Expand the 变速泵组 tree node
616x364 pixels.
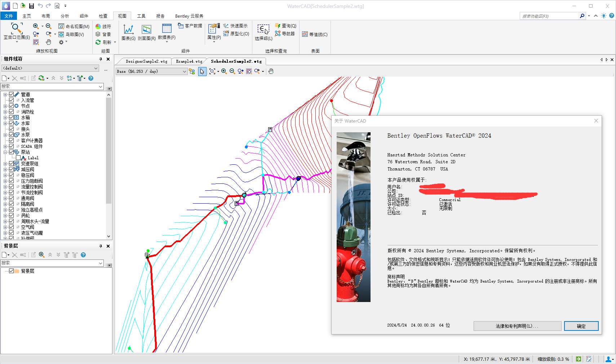(5, 164)
